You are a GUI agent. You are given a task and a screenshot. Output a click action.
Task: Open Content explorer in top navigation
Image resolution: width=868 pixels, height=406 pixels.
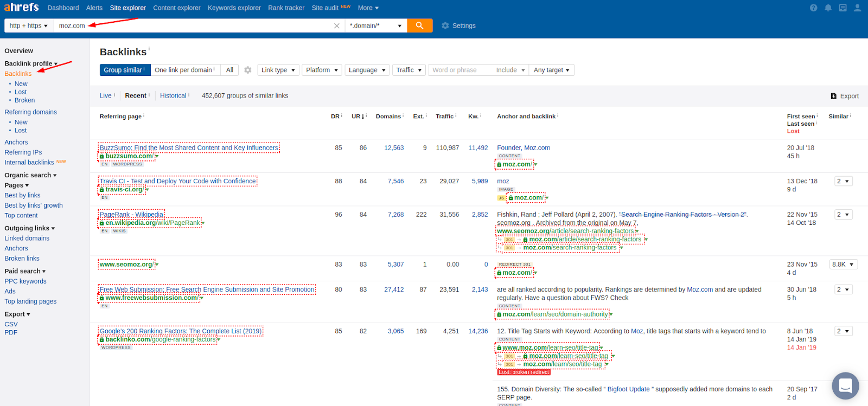click(x=177, y=8)
